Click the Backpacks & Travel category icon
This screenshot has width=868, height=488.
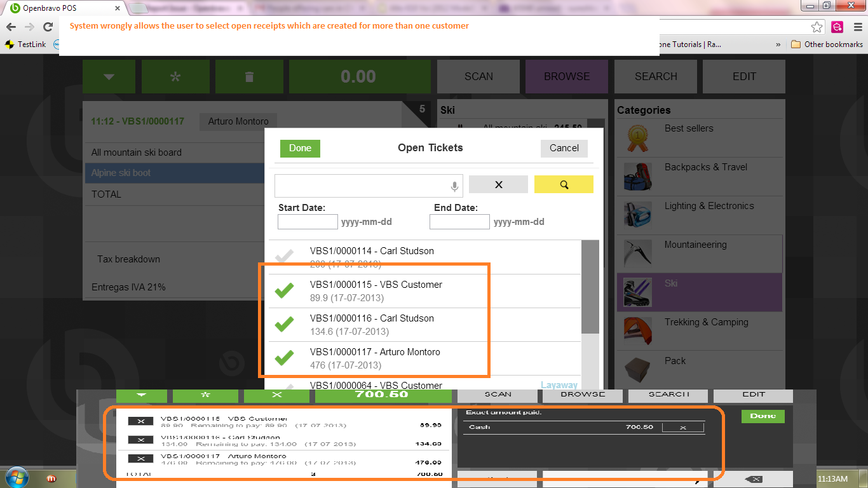pos(637,177)
